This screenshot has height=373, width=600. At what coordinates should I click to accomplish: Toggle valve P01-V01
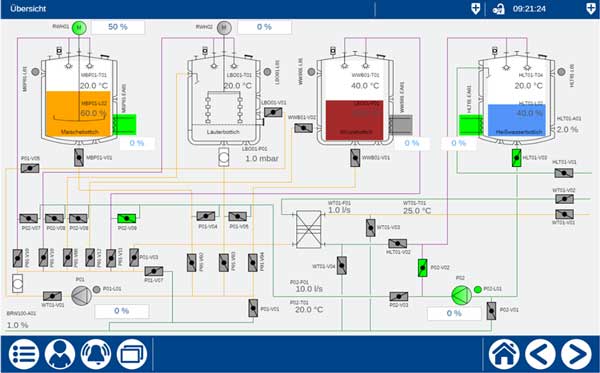pyautogui.click(x=253, y=308)
